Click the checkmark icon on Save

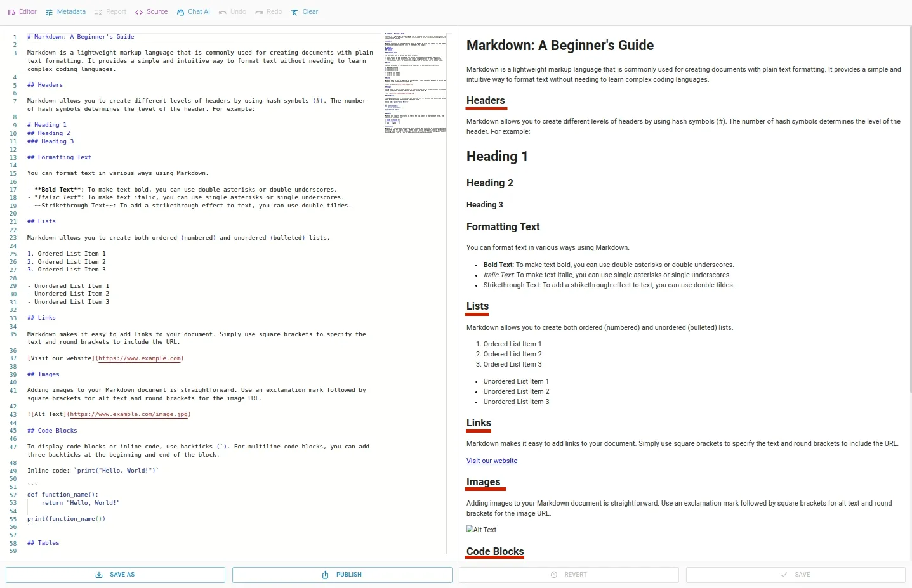784,575
